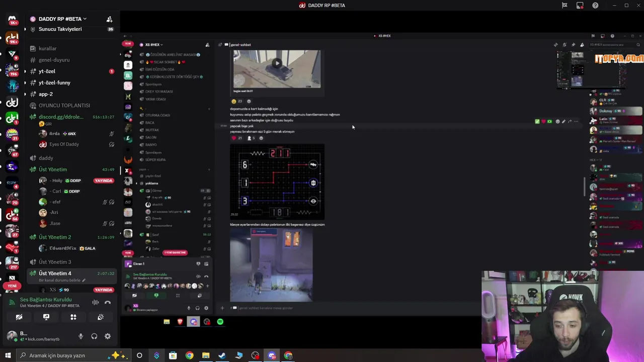This screenshot has width=644, height=362.
Task: Open user settings gear
Action: (x=108, y=336)
